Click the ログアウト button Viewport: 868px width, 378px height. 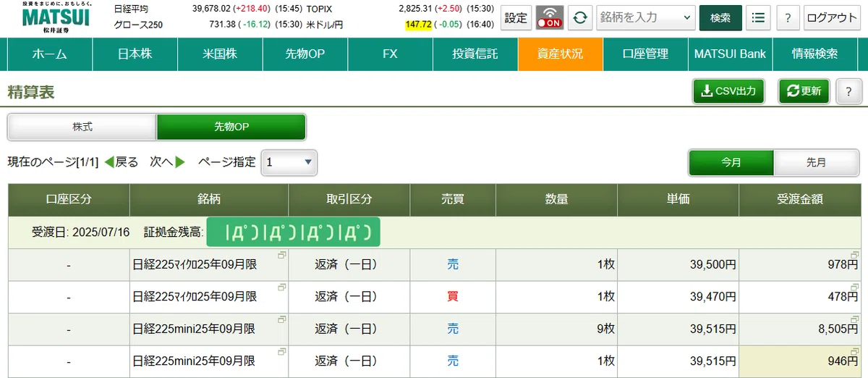pos(832,17)
